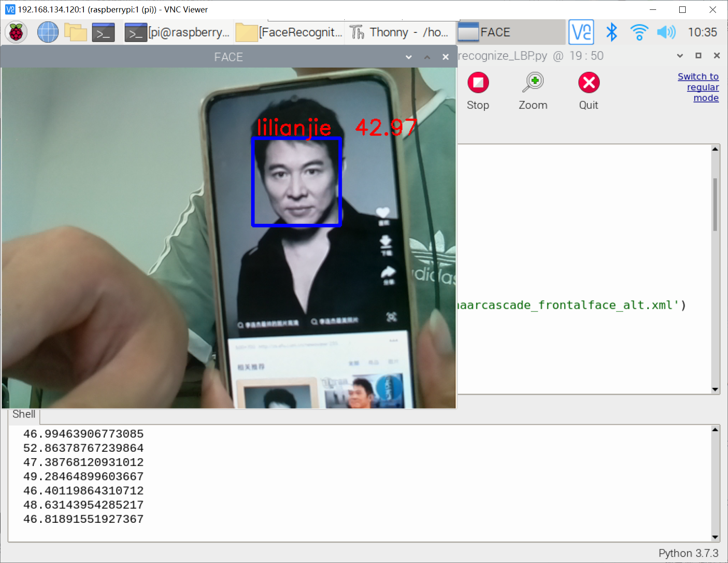Viewport: 728px width, 563px height.
Task: Click shell output 46.40119864310712
Action: point(83,491)
